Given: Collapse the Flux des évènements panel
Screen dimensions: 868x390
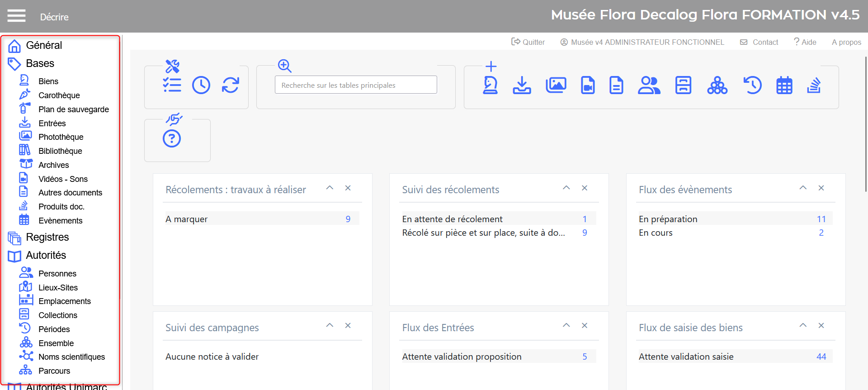Looking at the screenshot, I should [803, 188].
